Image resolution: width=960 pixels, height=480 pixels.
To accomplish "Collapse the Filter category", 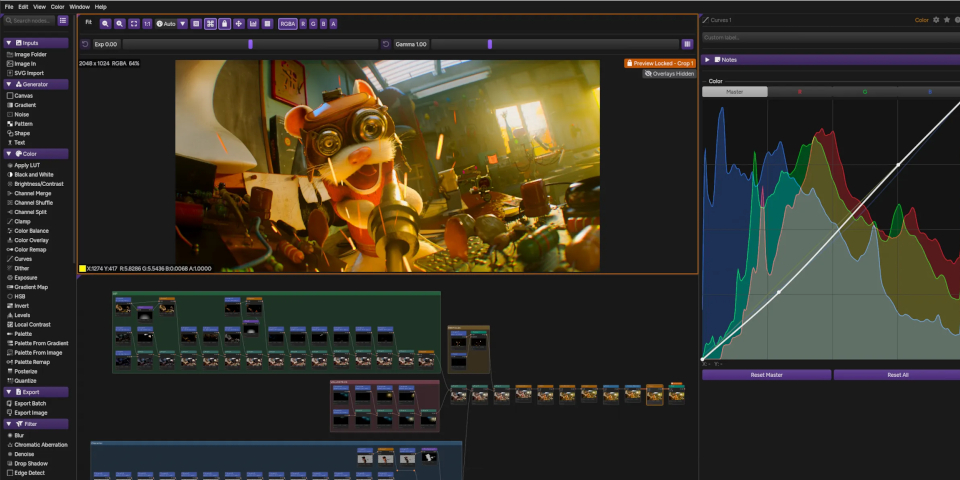I will pos(36,424).
